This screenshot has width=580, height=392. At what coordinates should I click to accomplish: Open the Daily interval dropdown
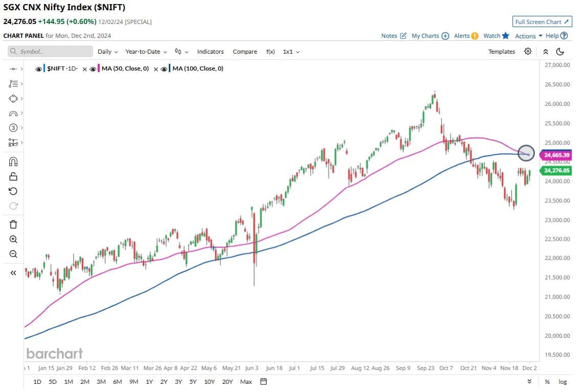[107, 52]
